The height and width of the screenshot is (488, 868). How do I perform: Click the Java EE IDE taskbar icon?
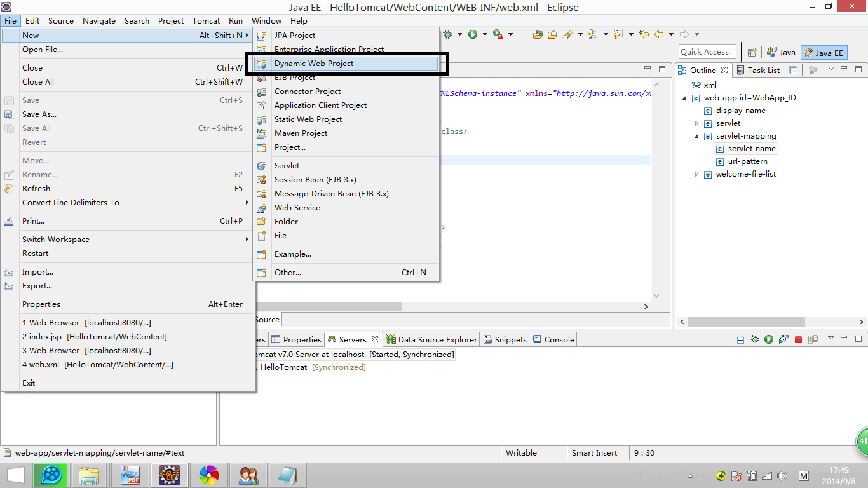(169, 475)
